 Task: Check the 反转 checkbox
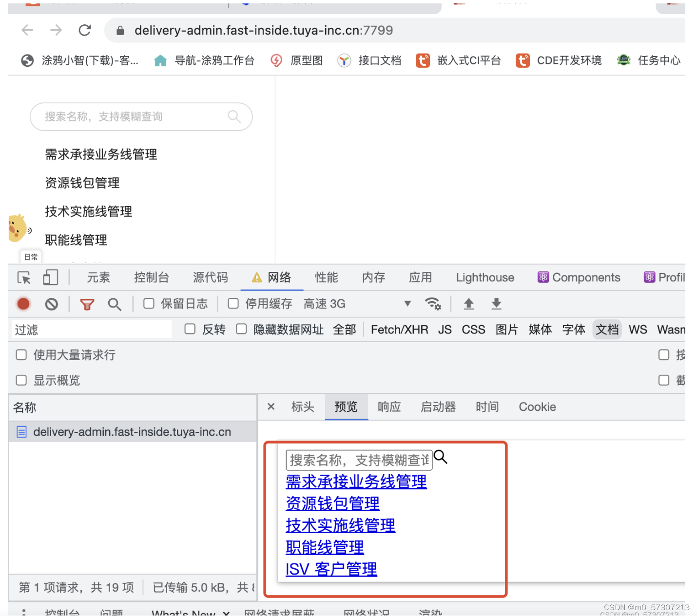pyautogui.click(x=190, y=329)
